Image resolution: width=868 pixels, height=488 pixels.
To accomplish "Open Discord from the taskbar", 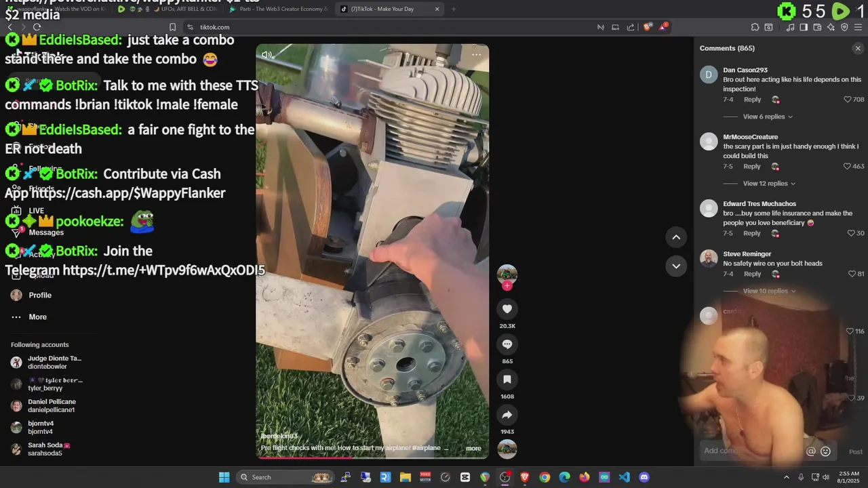I will [x=644, y=477].
